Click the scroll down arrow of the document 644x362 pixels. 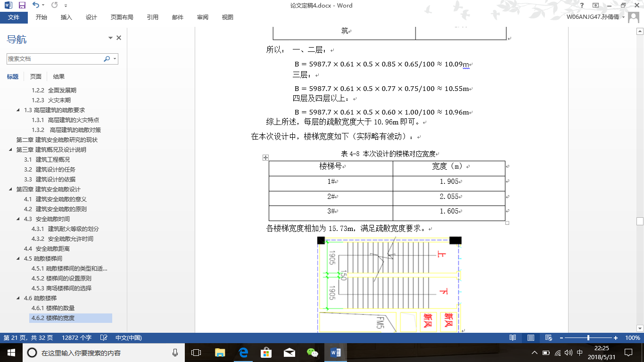pyautogui.click(x=640, y=328)
